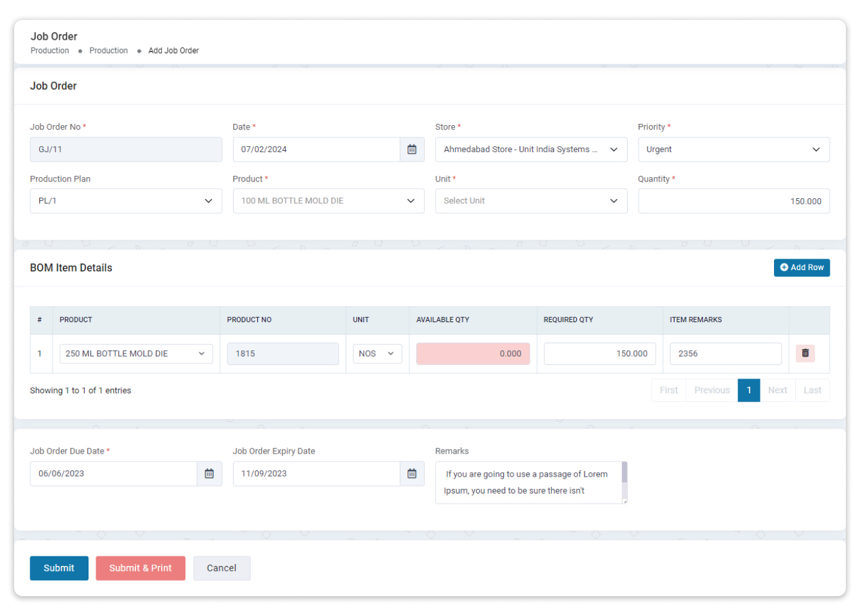
Task: Open NOS unit dropdown in BOM row
Action: pyautogui.click(x=377, y=354)
